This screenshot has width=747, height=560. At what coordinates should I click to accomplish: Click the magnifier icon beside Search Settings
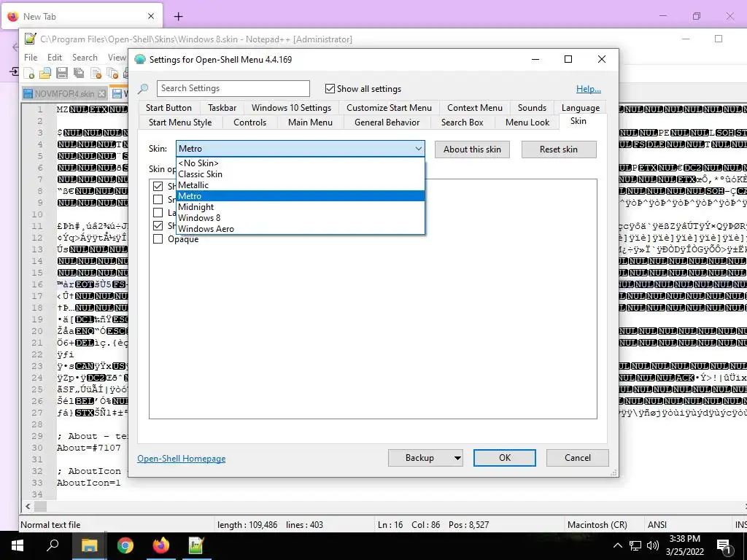point(143,88)
